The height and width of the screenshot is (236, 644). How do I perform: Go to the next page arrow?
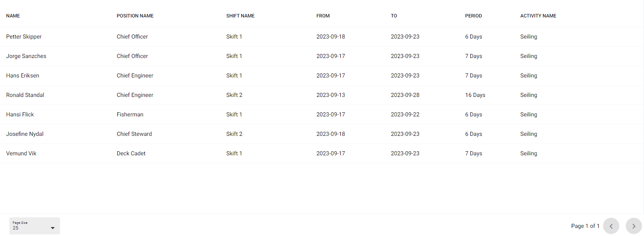click(x=633, y=226)
